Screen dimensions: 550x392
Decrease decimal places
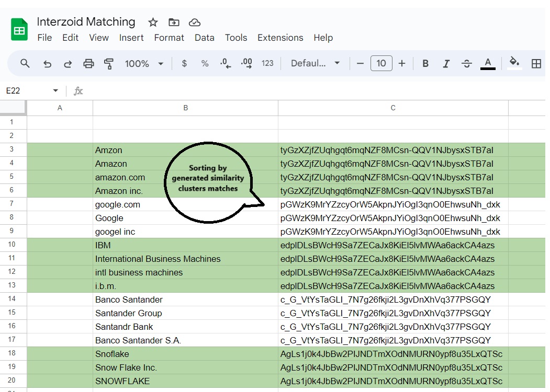click(x=225, y=63)
